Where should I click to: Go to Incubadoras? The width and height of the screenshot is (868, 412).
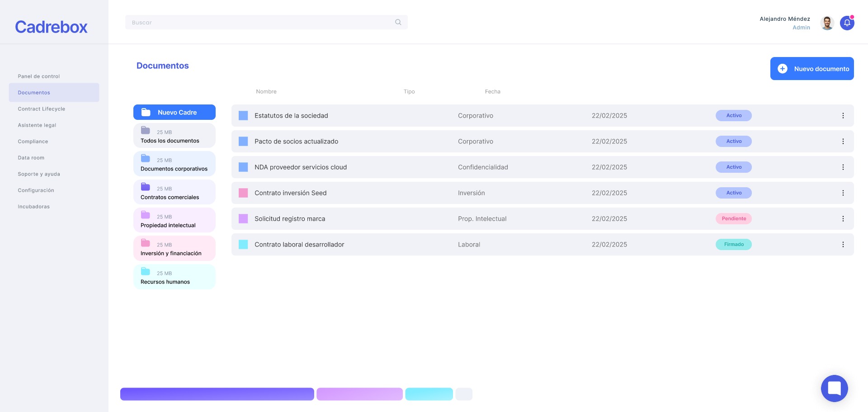click(x=34, y=207)
